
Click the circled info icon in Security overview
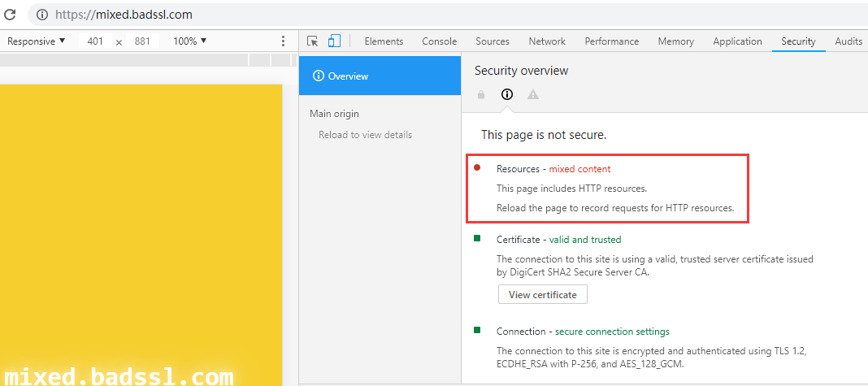point(507,94)
